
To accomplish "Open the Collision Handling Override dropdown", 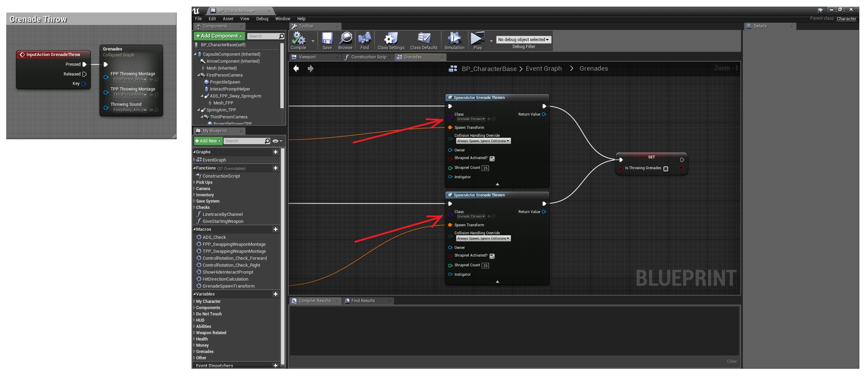I will point(483,141).
